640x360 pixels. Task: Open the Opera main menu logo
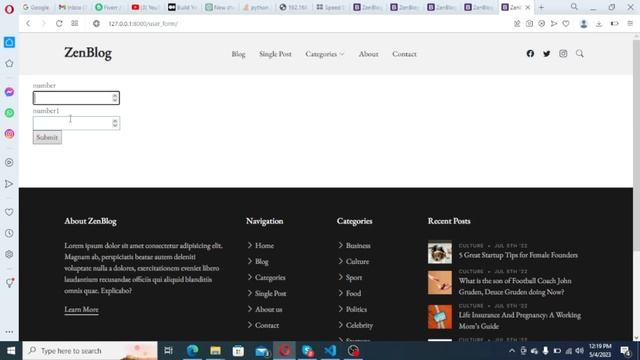tap(9, 9)
